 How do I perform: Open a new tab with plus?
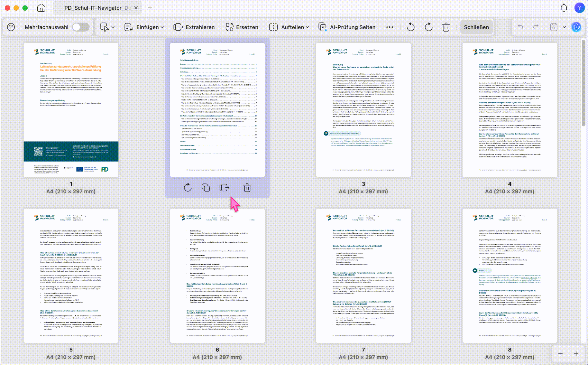tap(150, 8)
